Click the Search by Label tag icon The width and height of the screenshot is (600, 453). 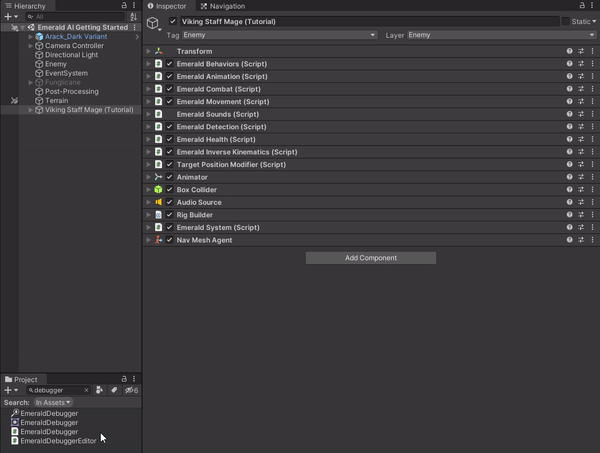pos(113,390)
